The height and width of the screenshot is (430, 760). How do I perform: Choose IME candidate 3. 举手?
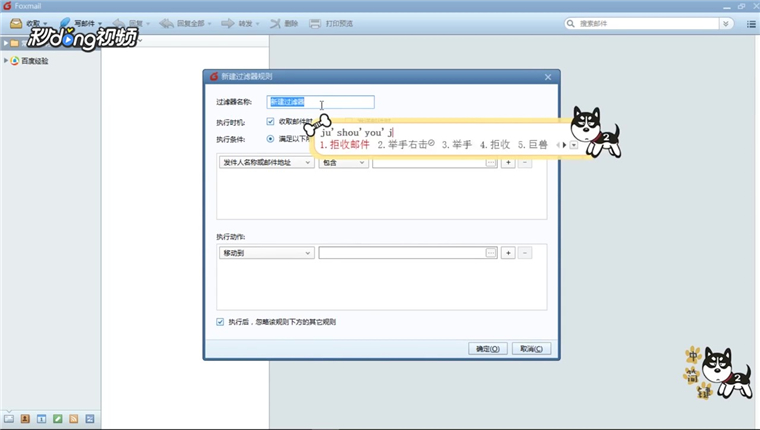456,144
